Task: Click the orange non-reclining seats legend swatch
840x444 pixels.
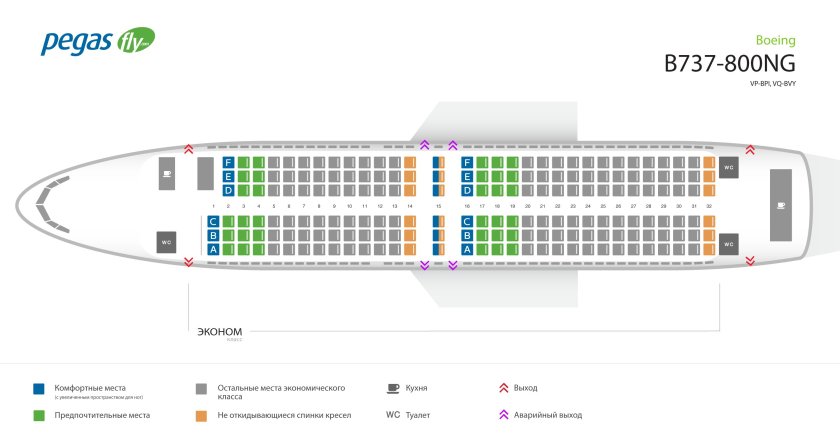Action: 200,414
